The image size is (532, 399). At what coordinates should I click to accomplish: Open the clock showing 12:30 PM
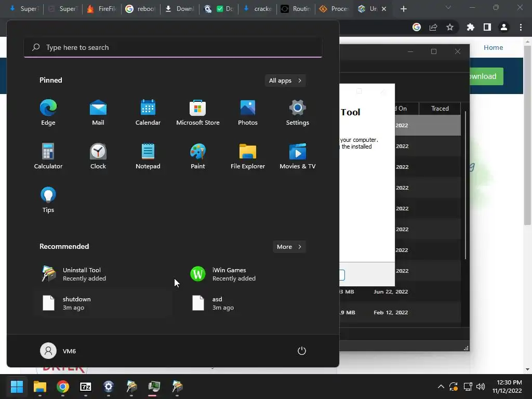(x=507, y=387)
